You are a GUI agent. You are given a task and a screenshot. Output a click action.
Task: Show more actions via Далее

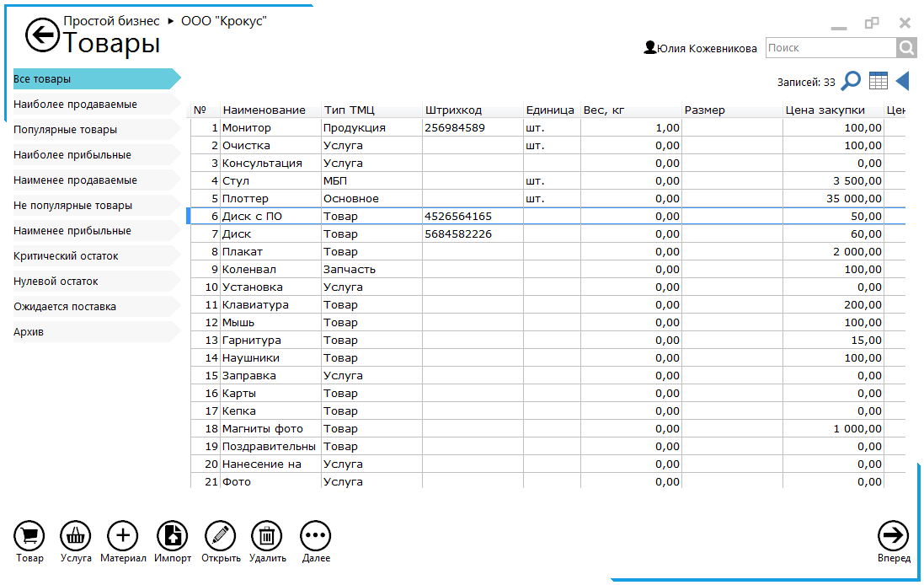tap(316, 535)
